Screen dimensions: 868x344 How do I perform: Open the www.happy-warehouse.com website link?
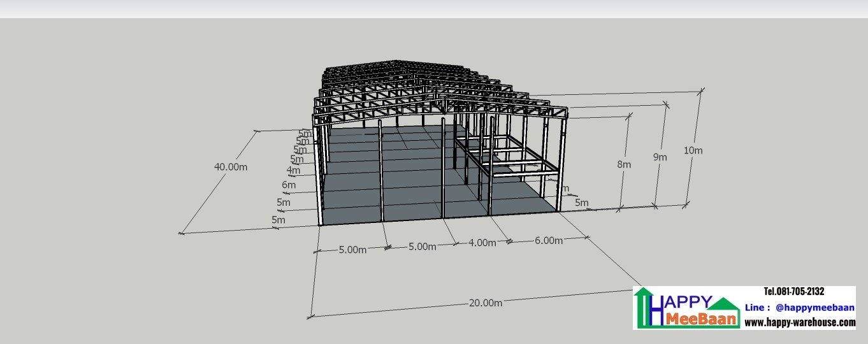click(x=800, y=322)
